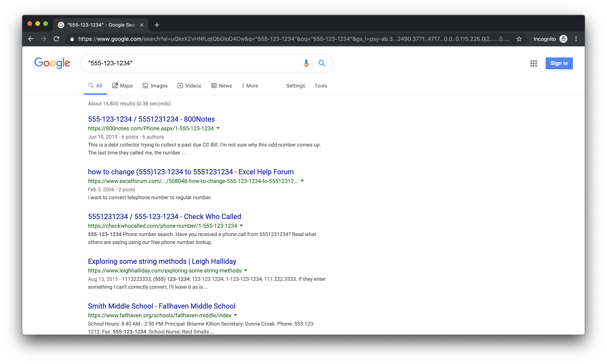
Task: Reload the page with refresh icon
Action: tap(56, 39)
